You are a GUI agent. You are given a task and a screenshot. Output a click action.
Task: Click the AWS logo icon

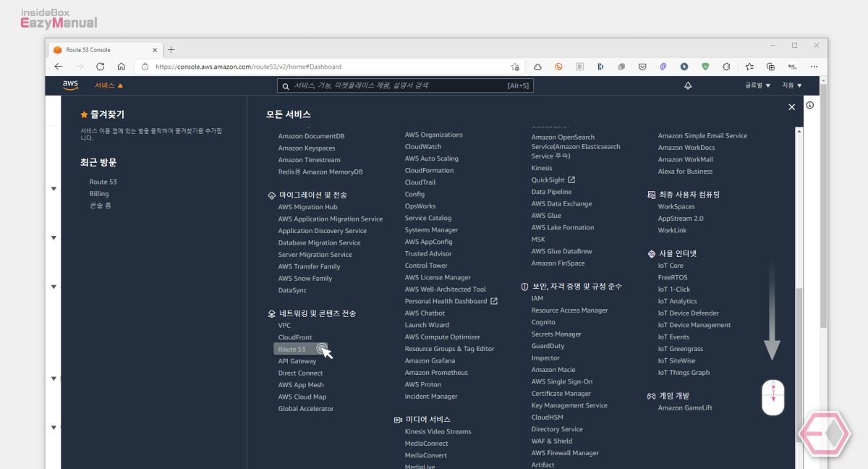[70, 85]
